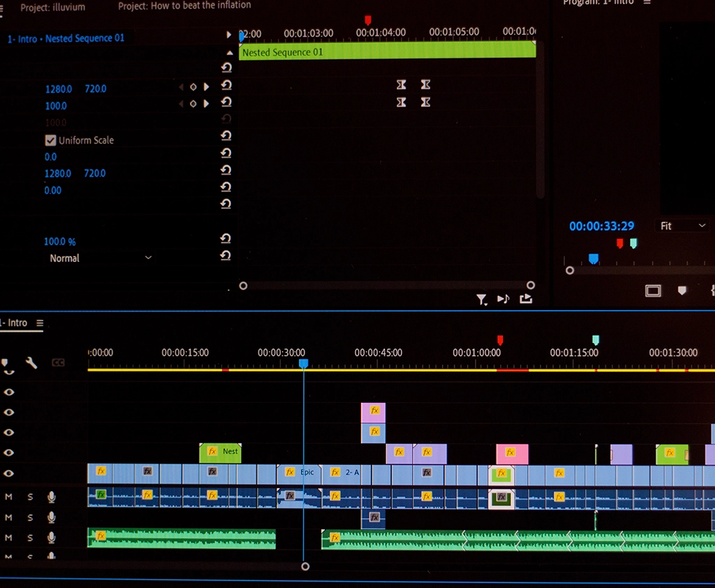Viewport: 715px width, 588px height.
Task: Click the play audio only icon
Action: (503, 299)
